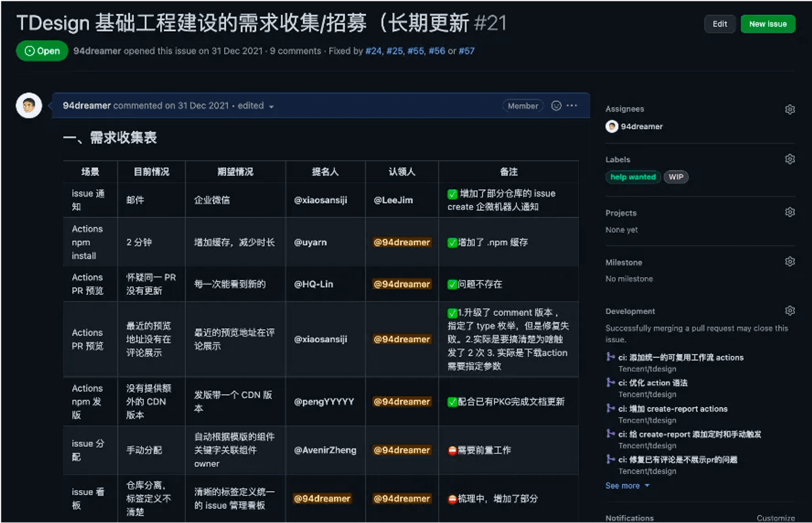Open Milestone settings gear

tap(790, 261)
